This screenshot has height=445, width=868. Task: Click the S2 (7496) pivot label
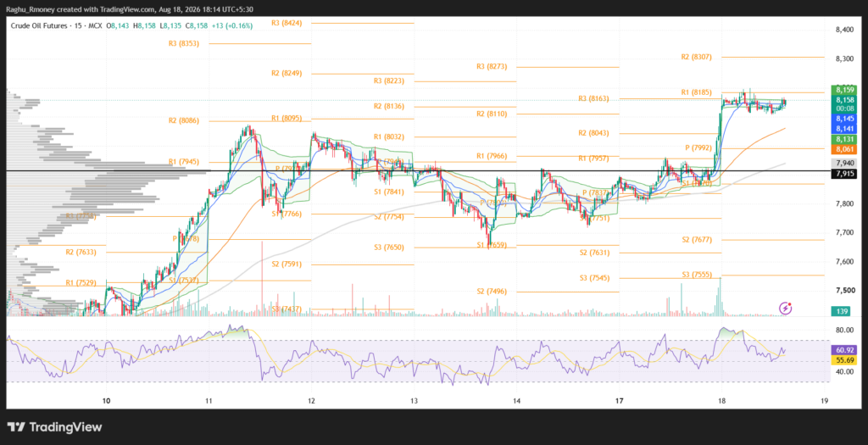492,291
